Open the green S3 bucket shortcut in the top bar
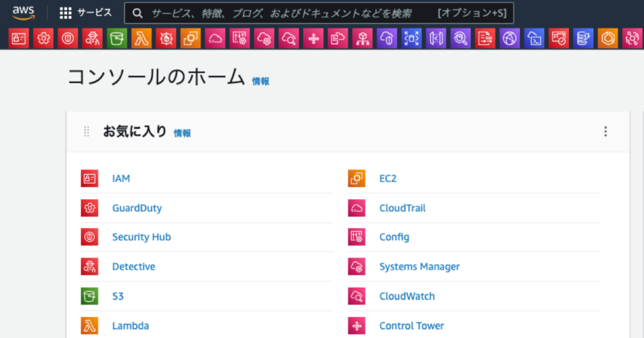Screen dimensions: 644x338 [x=117, y=39]
